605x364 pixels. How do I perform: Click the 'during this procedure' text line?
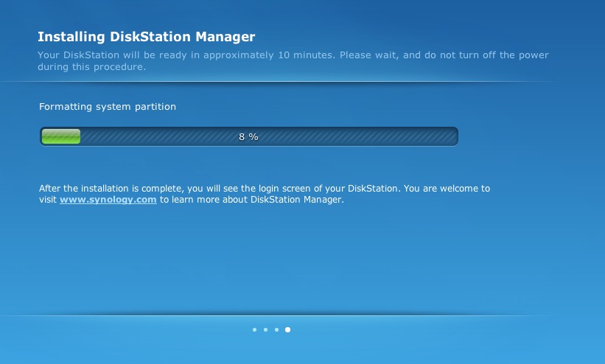click(x=91, y=67)
